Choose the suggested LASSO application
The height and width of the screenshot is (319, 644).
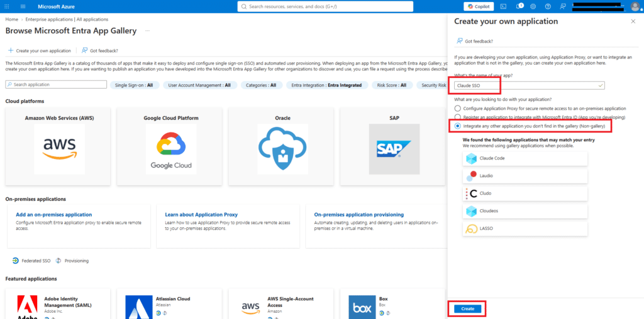point(525,229)
